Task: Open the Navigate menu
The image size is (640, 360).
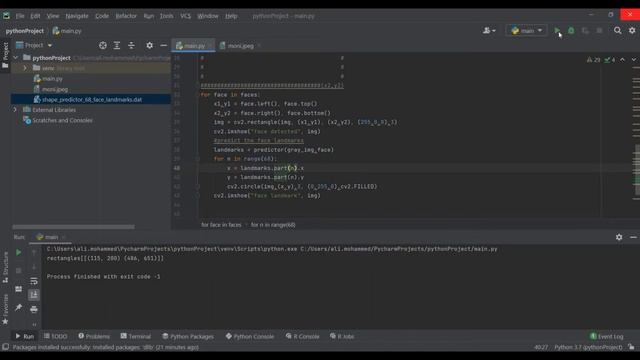Action: (x=77, y=16)
